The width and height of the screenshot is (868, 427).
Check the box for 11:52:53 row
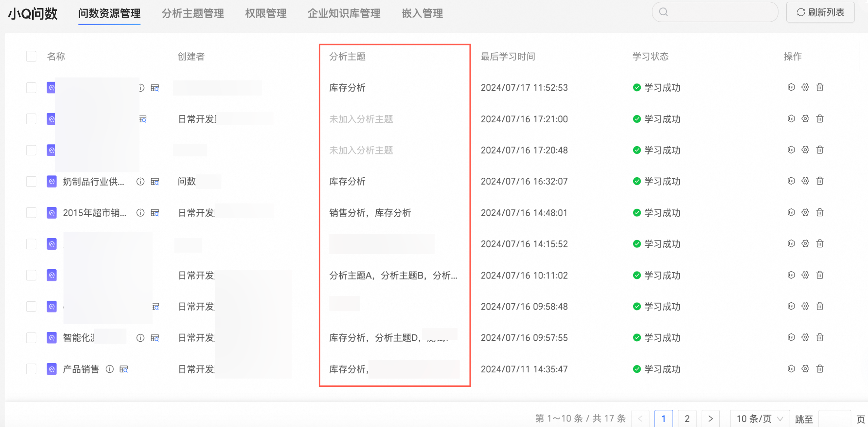pos(31,88)
